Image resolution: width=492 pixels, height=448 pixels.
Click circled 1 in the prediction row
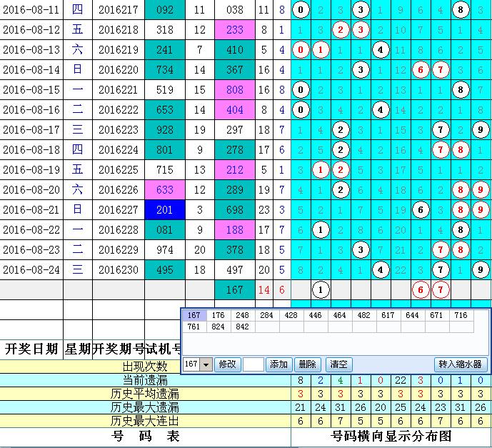point(321,290)
